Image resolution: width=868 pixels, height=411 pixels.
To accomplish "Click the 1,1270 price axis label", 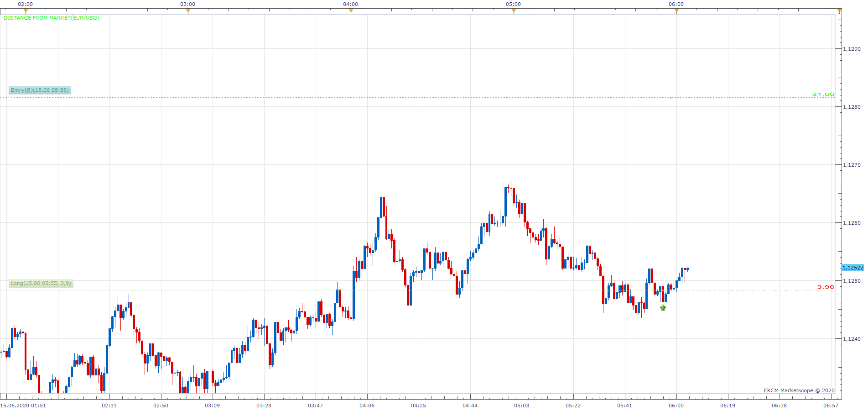I will (x=852, y=165).
